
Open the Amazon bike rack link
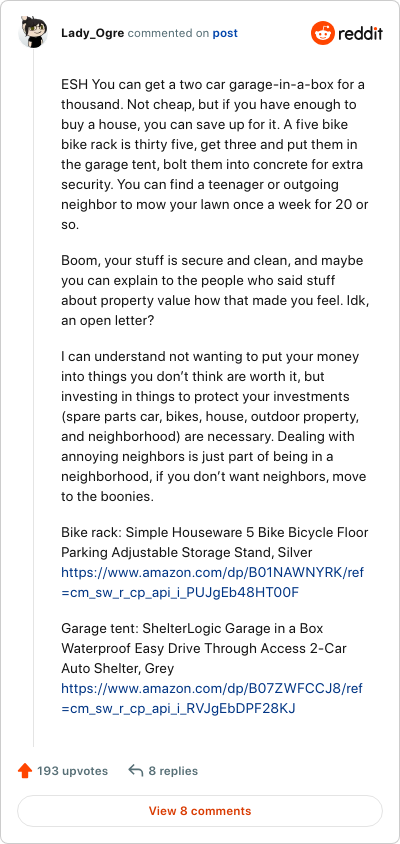(x=216, y=582)
